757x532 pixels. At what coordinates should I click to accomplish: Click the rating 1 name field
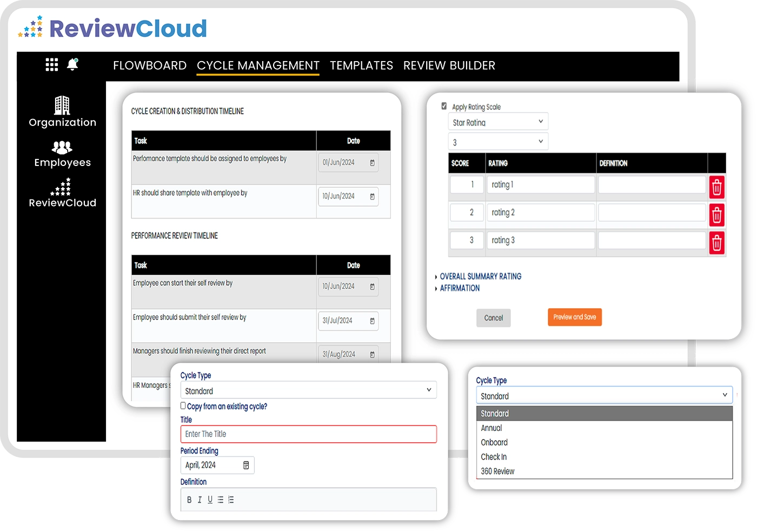point(540,185)
